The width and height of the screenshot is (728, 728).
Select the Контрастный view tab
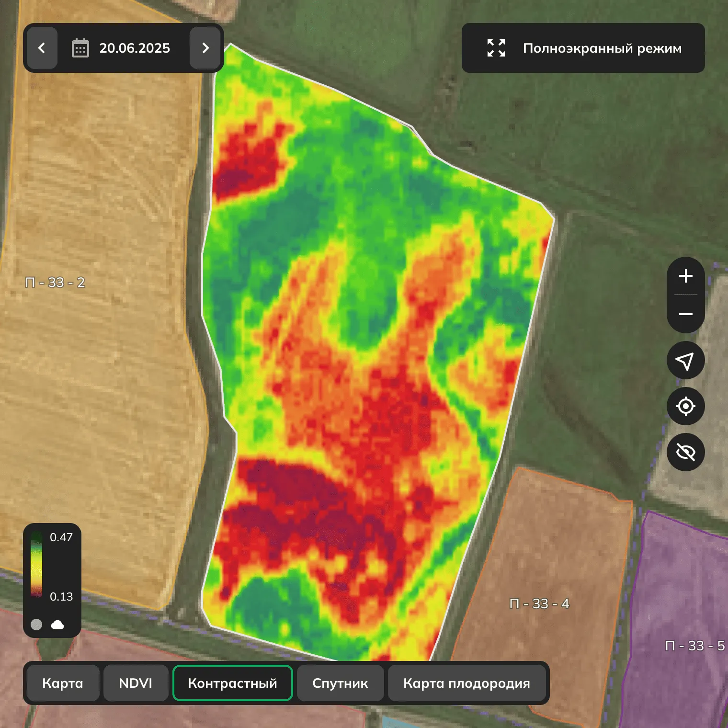click(x=233, y=683)
